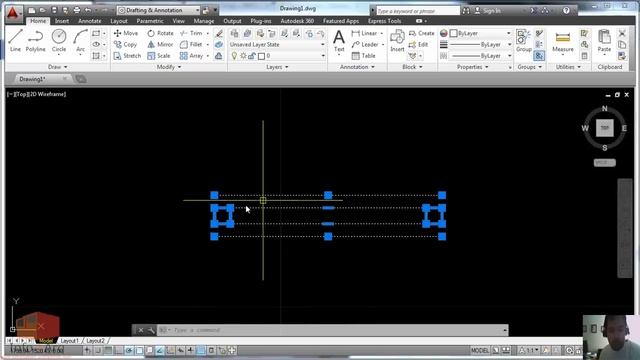Screen dimensions: 640x360
Task: Click Create block
Action: [x=422, y=33]
